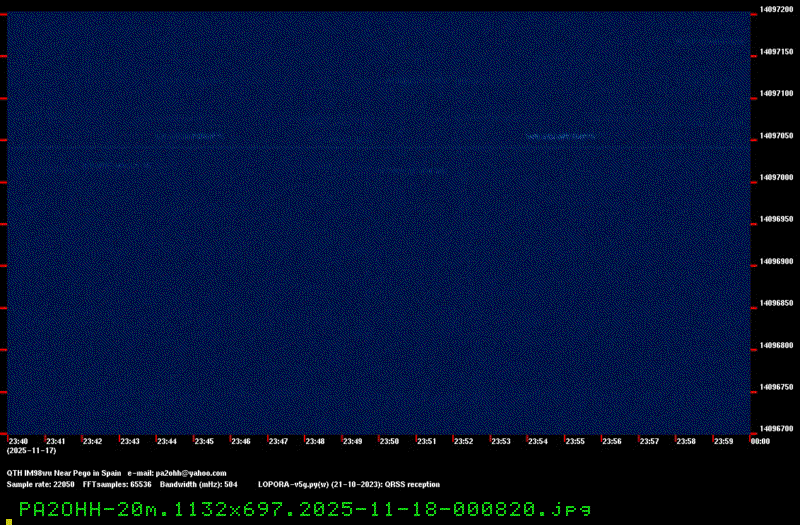This screenshot has height=525, width=800.
Task: Click the (2025-11-17) date label
Action: point(32,451)
